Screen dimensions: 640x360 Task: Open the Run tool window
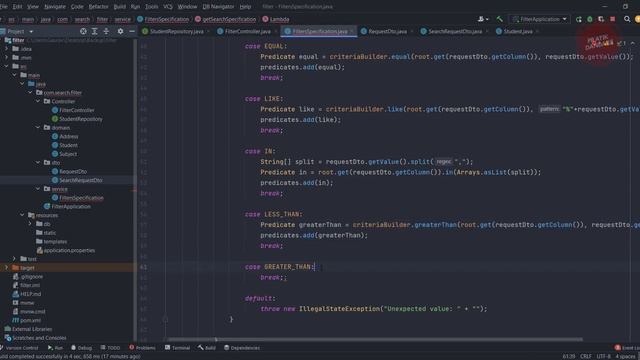(55, 348)
